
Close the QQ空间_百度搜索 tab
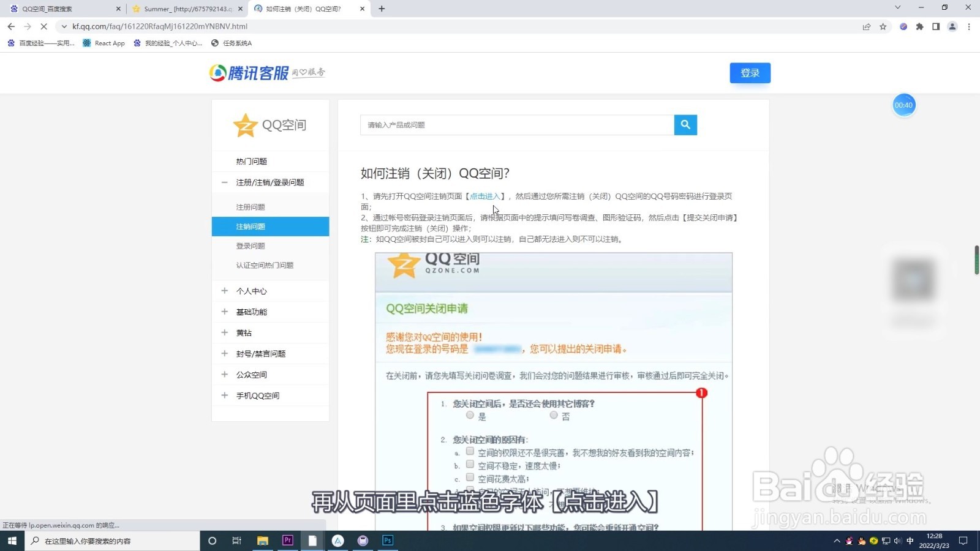click(118, 9)
